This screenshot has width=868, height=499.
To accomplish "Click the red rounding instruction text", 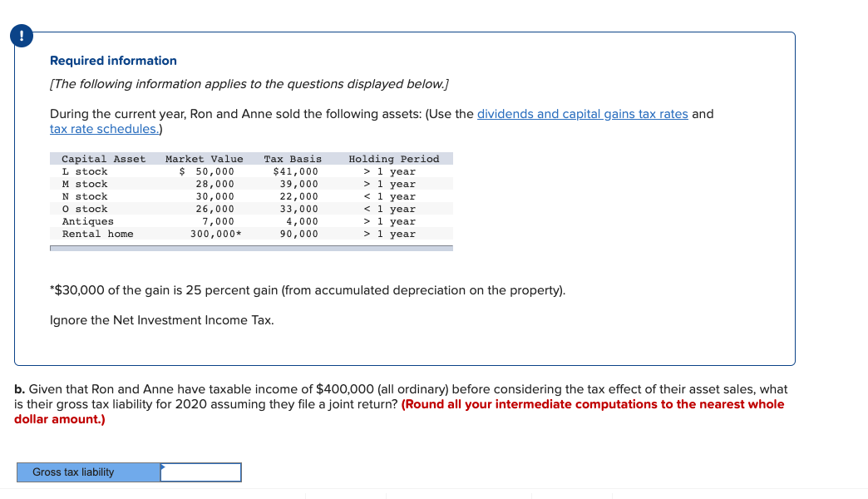I will coord(399,412).
